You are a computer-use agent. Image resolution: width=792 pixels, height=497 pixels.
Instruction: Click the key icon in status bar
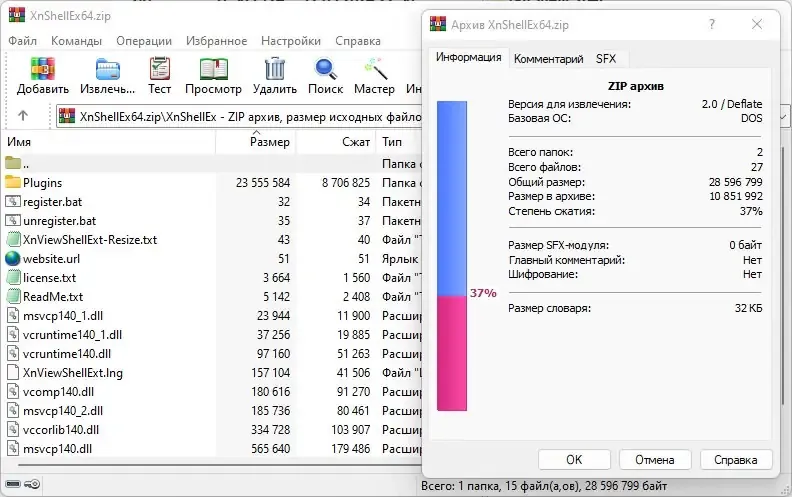pyautogui.click(x=32, y=484)
